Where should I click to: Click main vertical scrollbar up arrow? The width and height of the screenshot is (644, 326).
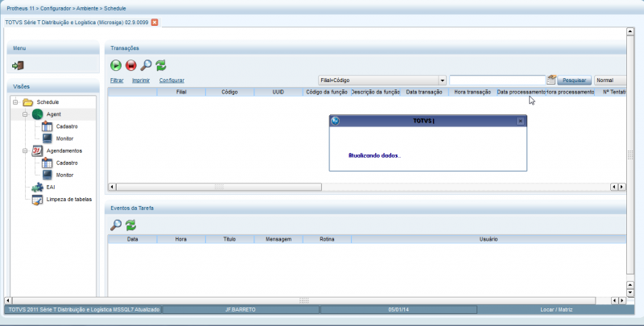pyautogui.click(x=630, y=31)
